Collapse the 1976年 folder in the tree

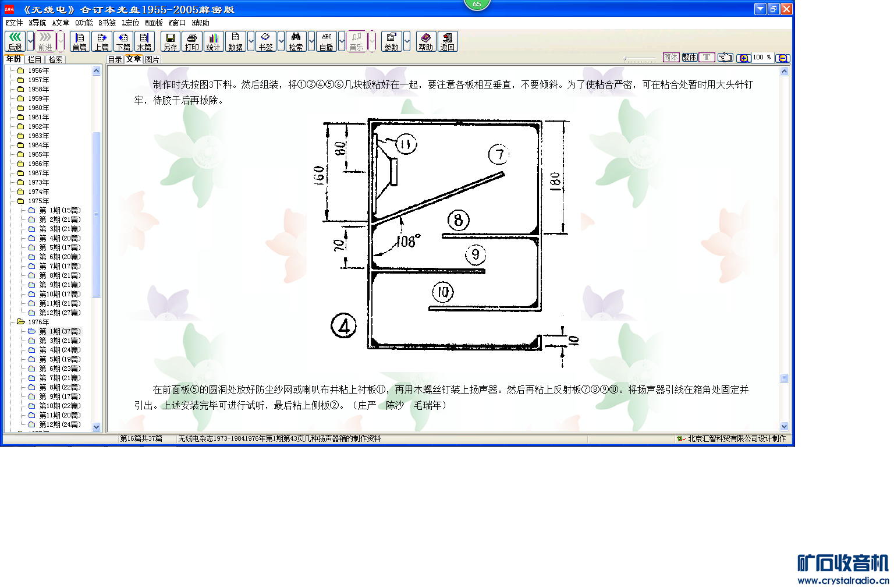tap(33, 322)
